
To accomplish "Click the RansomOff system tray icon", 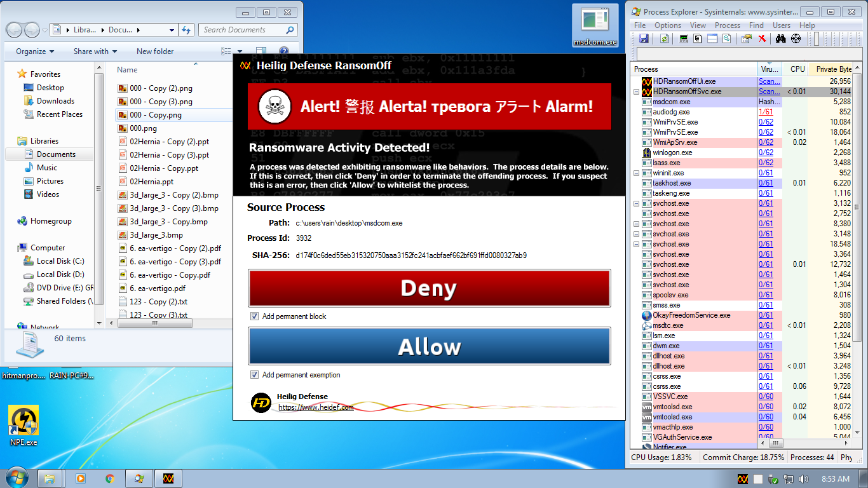I will 743,478.
